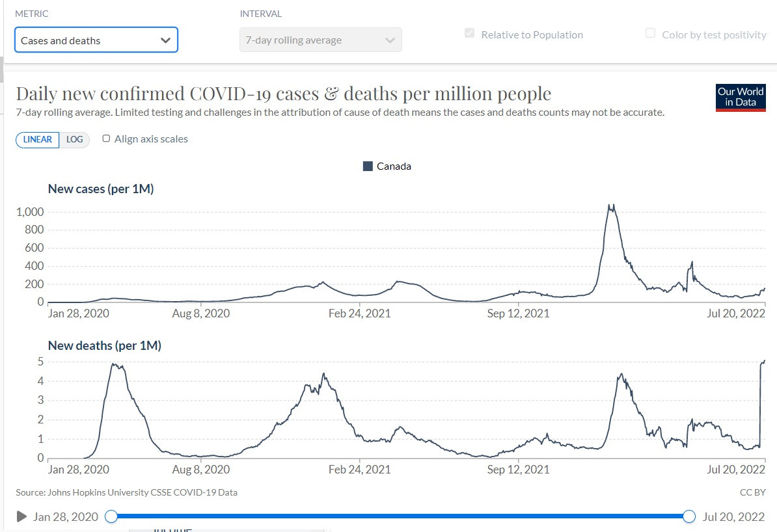Toggle the Relative to Population checkbox
This screenshot has height=532, width=777.
[469, 34]
